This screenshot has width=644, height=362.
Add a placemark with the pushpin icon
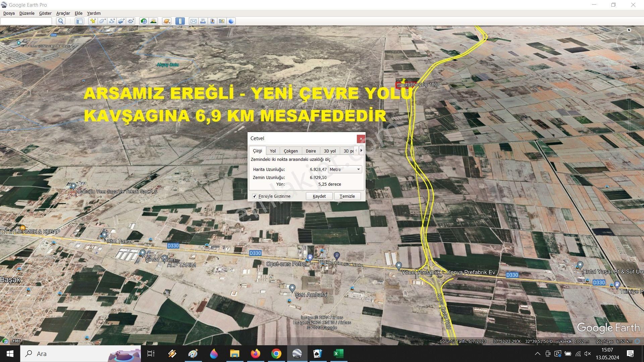[x=93, y=21]
